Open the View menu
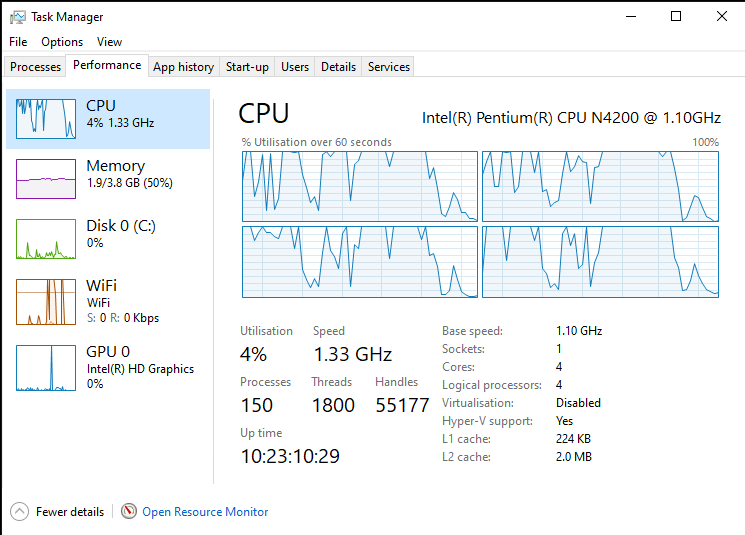 (109, 42)
